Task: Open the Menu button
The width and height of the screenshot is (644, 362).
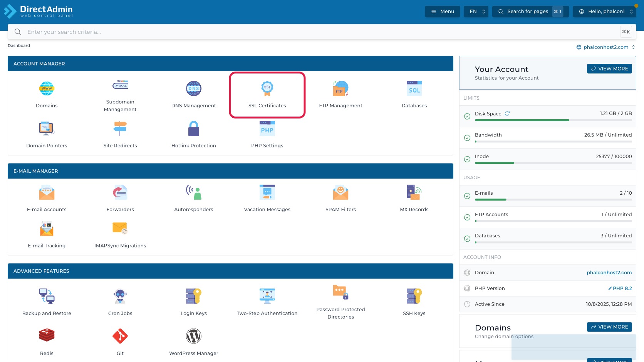Action: coord(443,12)
